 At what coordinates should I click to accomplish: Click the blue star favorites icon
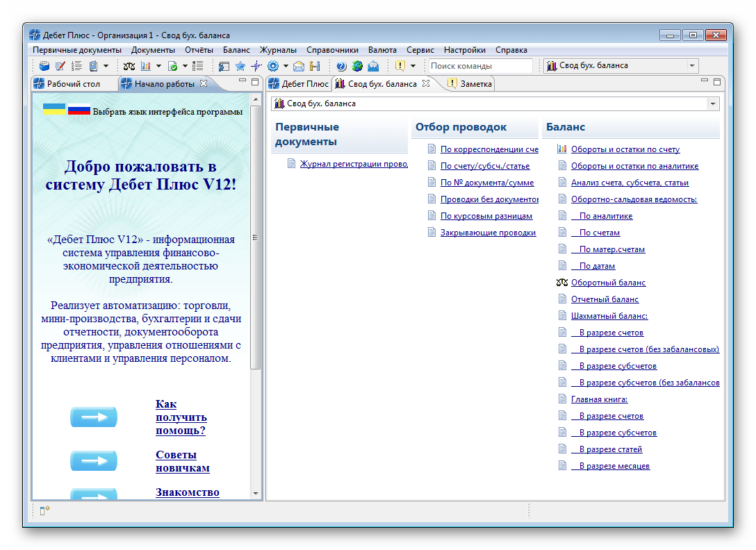tap(240, 66)
